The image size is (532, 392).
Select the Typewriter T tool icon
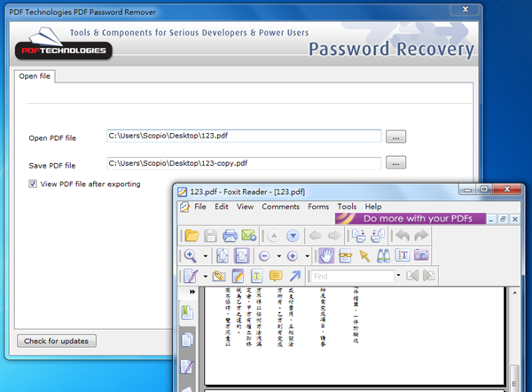257,276
